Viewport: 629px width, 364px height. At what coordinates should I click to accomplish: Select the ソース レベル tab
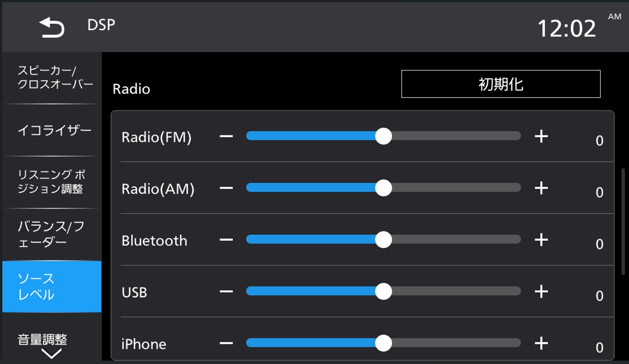51,285
